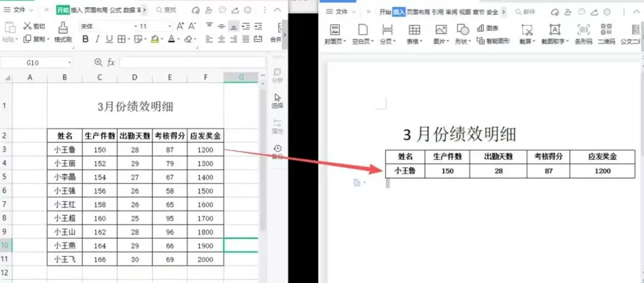Pick the fill color bucket swatch
This screenshot has width=644, height=283.
click(x=154, y=39)
